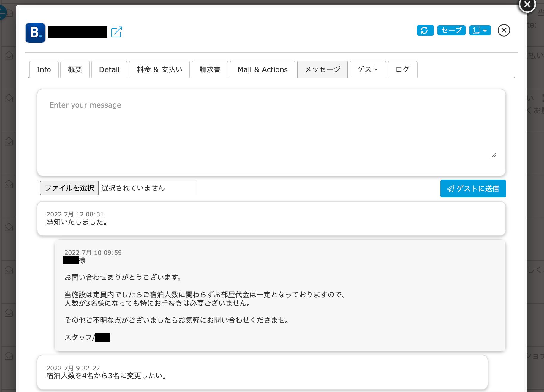Select the メッセージ tab
544x392 pixels.
click(x=322, y=69)
